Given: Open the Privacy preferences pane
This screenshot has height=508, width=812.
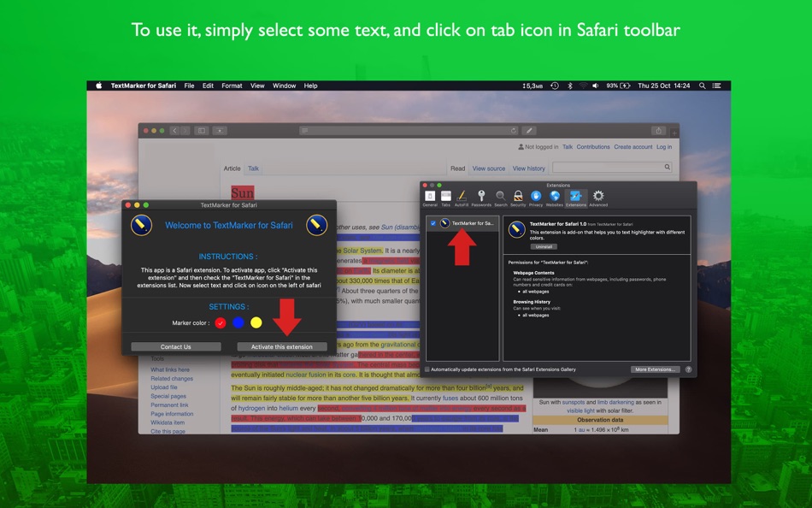Looking at the screenshot, I should tap(536, 198).
